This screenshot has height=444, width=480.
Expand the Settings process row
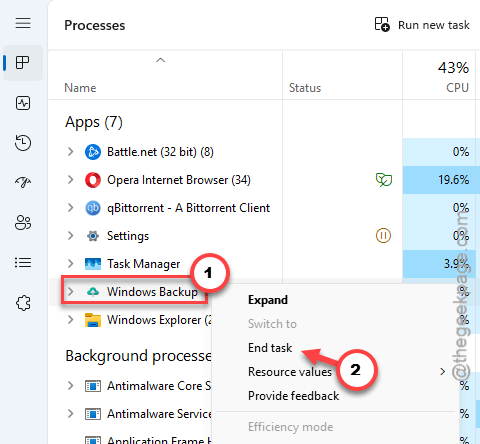tap(70, 236)
